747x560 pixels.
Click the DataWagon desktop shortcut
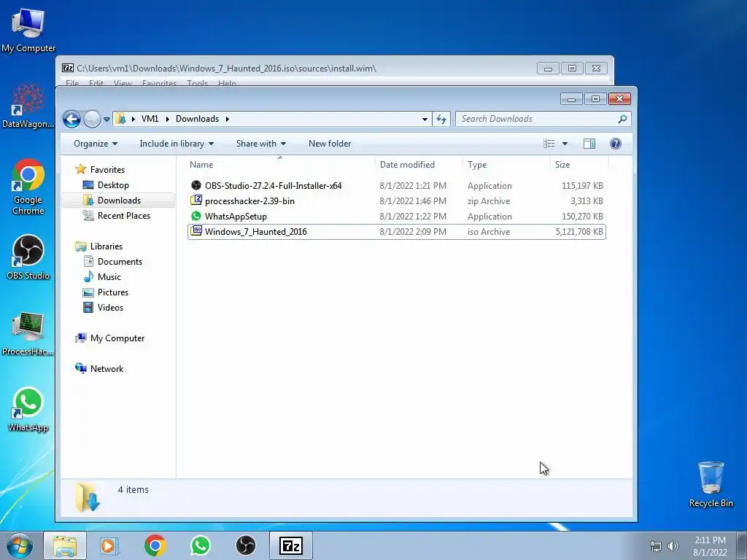coord(28,106)
